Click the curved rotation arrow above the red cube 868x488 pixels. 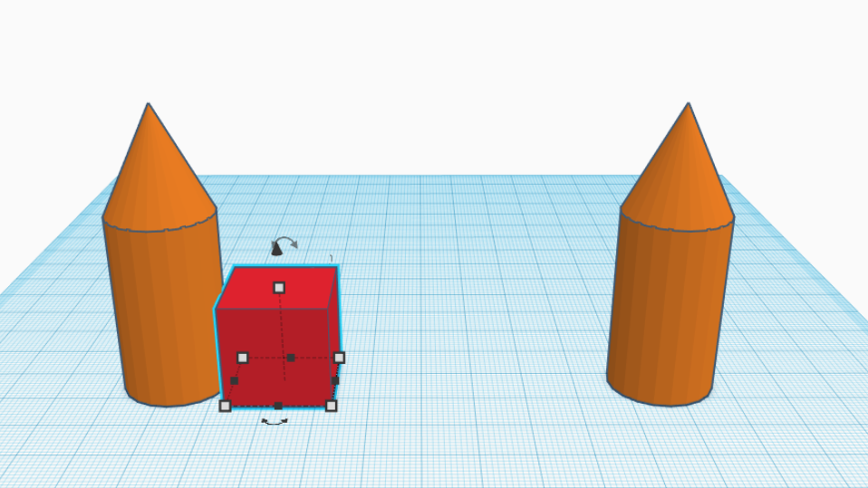287,243
